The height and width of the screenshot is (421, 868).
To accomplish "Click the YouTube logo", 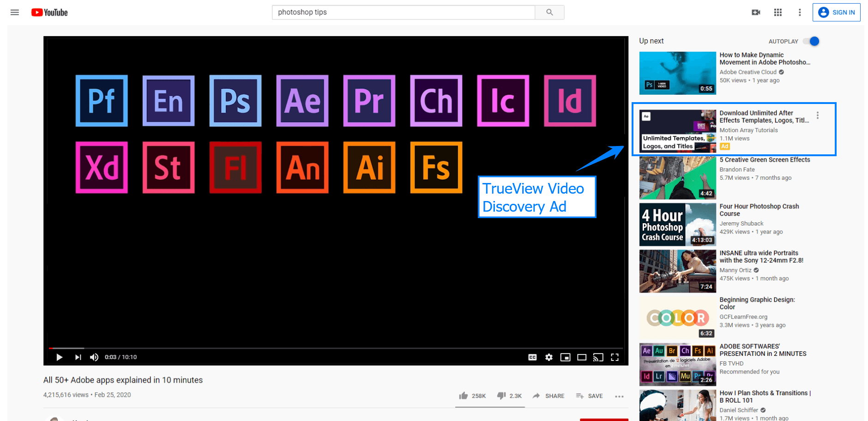I will tap(49, 12).
